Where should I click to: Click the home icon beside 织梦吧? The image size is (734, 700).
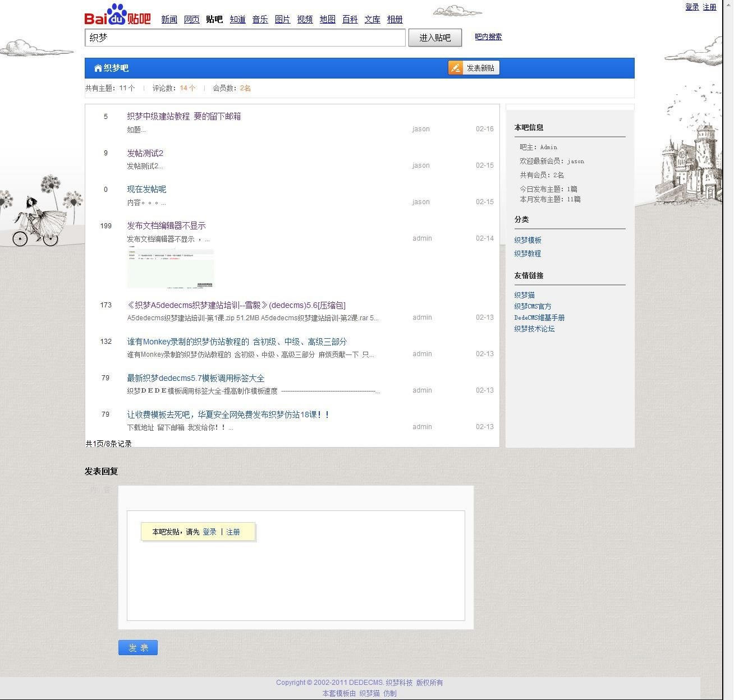point(98,68)
